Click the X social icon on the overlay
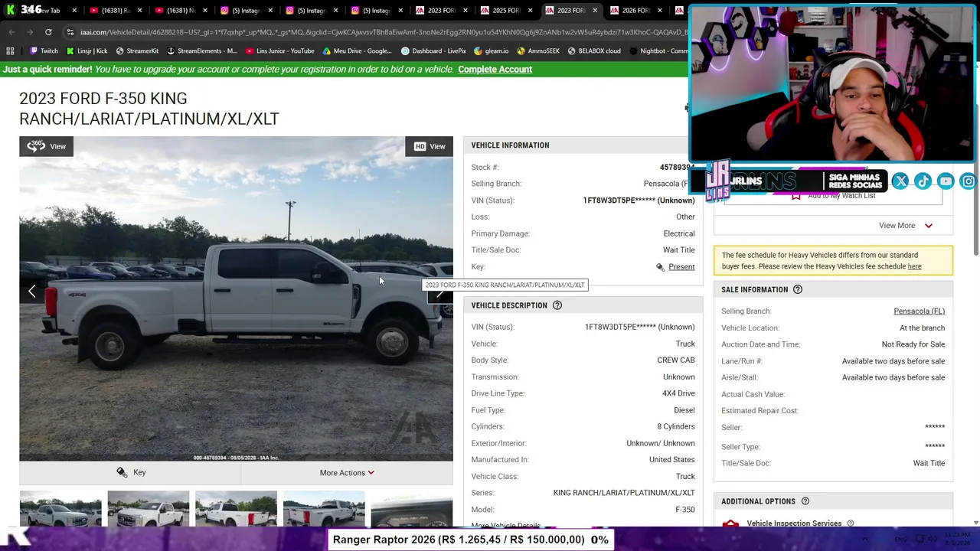 900,181
